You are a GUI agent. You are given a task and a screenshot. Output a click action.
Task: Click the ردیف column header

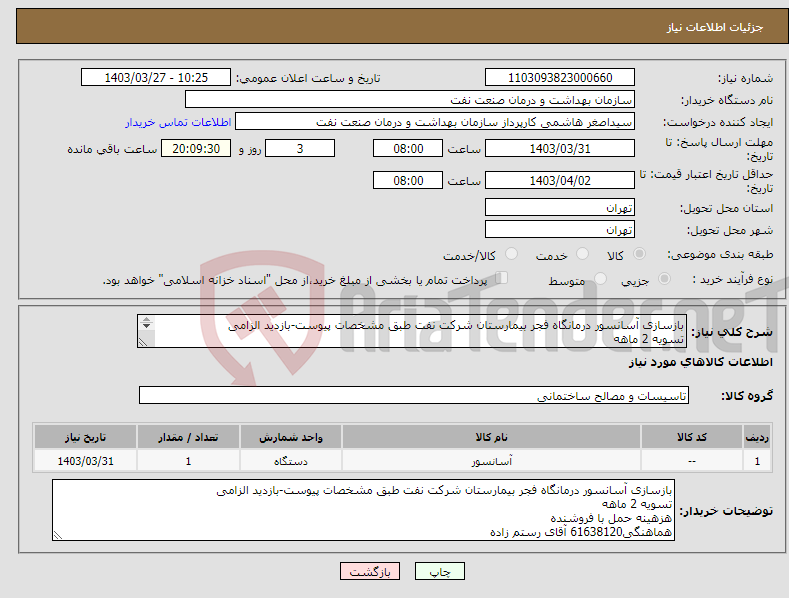click(757, 437)
